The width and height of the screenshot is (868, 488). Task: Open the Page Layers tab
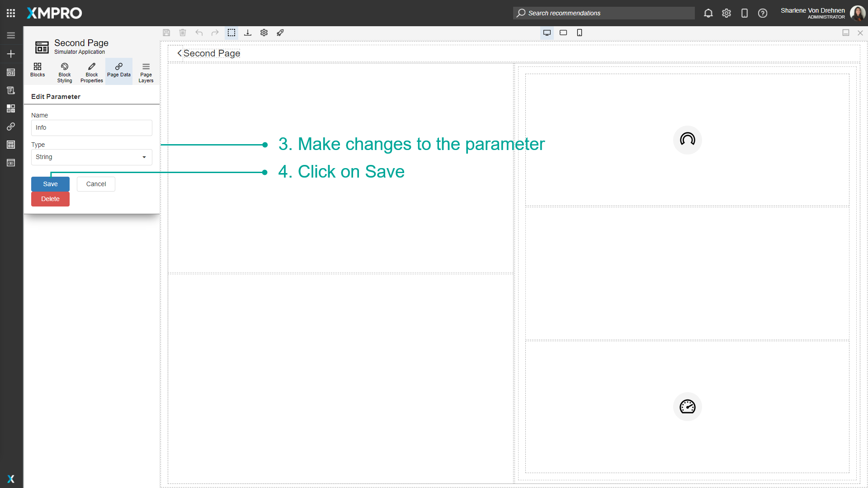(146, 71)
